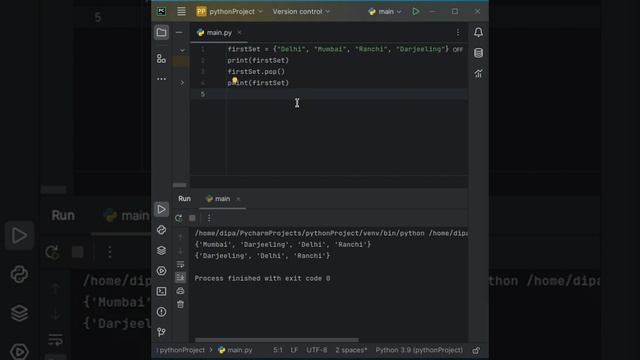Open the Structure tool window icon

tap(161, 59)
